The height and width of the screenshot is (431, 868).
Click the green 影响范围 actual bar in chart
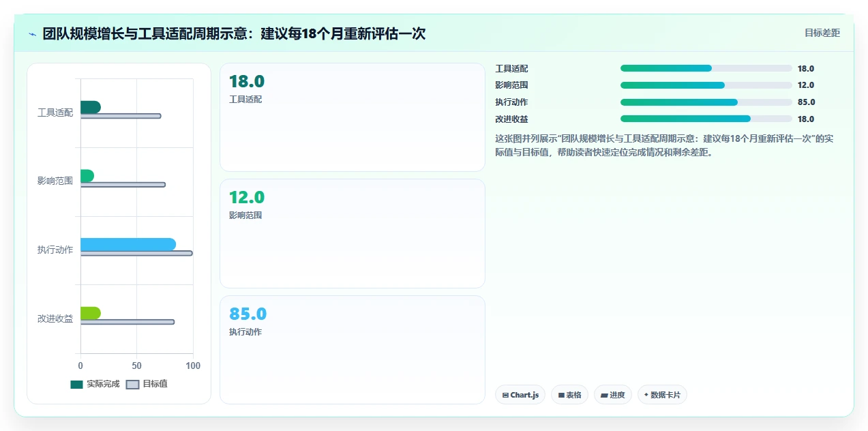pos(87,176)
